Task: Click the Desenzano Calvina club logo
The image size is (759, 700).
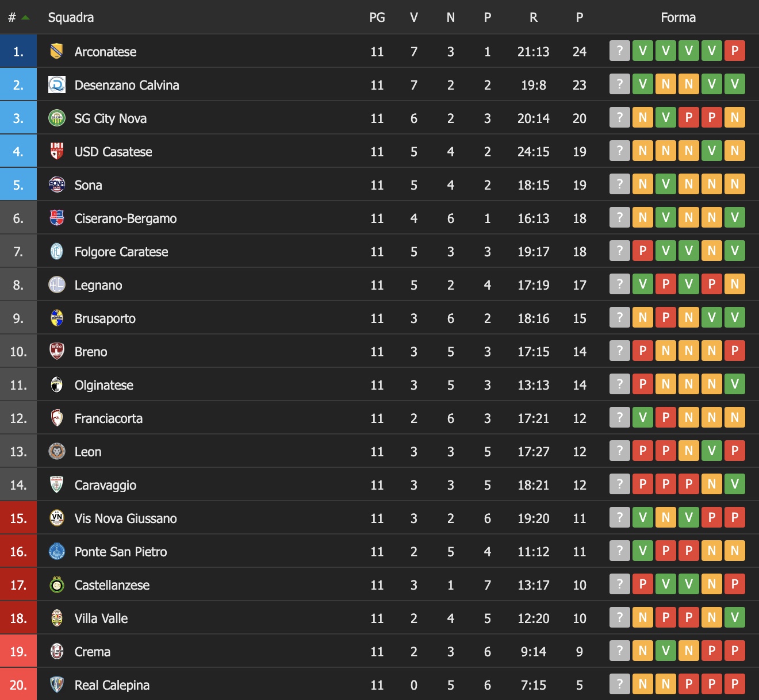Action: point(56,85)
